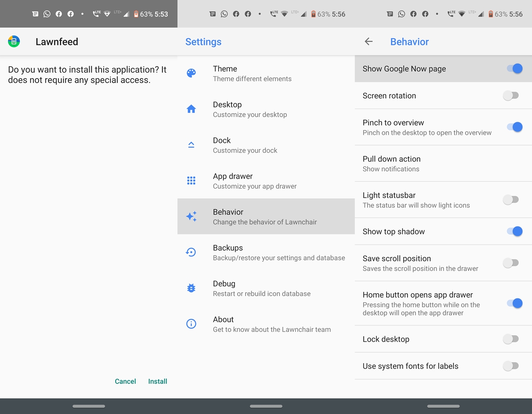Toggle Show Google Now page switch
This screenshot has width=532, height=414.
(514, 69)
